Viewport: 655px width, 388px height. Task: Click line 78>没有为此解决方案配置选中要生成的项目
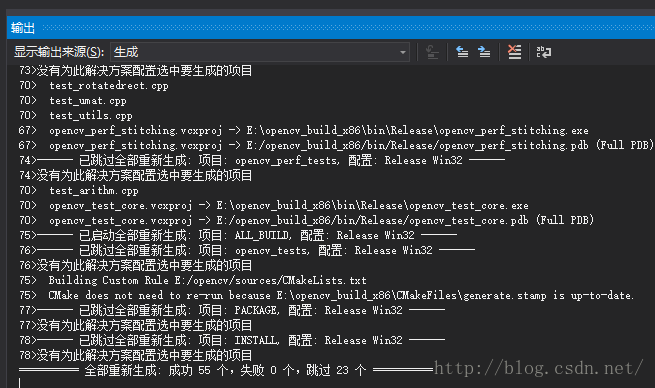pos(136,355)
